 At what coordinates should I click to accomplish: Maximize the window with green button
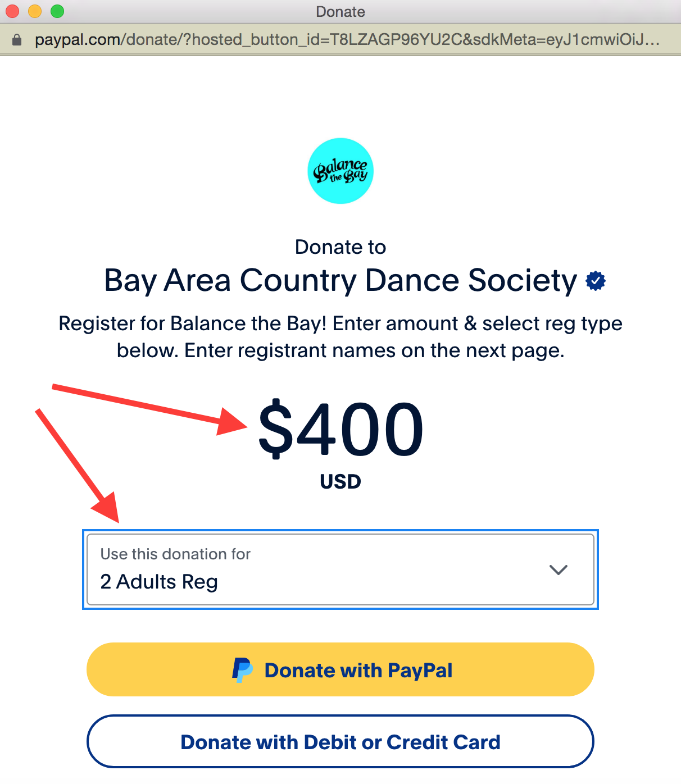point(57,11)
